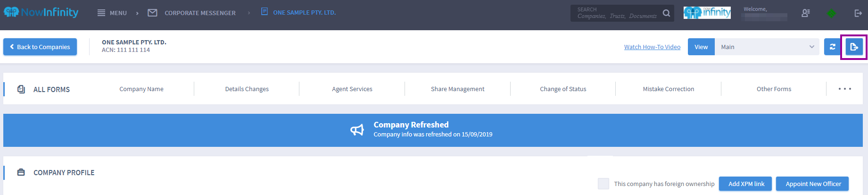Refresh company with the sync icon

833,47
